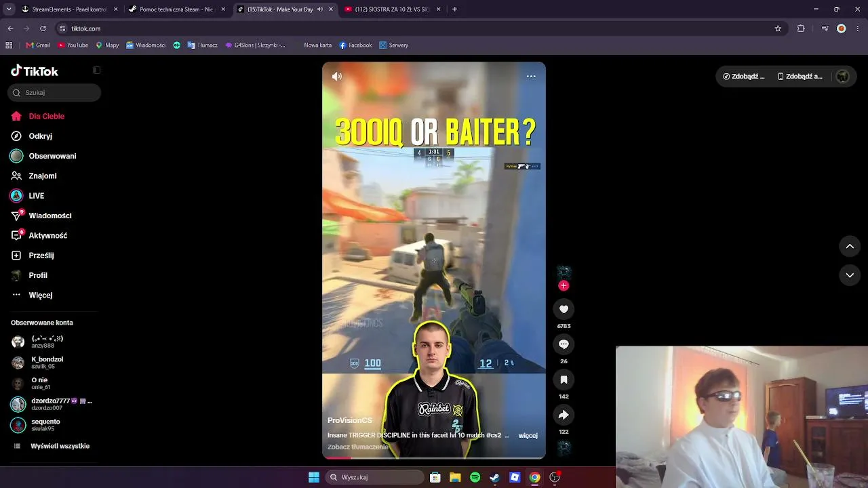868x488 pixels.
Task: Open the Chrome extensions menu
Action: point(801,28)
